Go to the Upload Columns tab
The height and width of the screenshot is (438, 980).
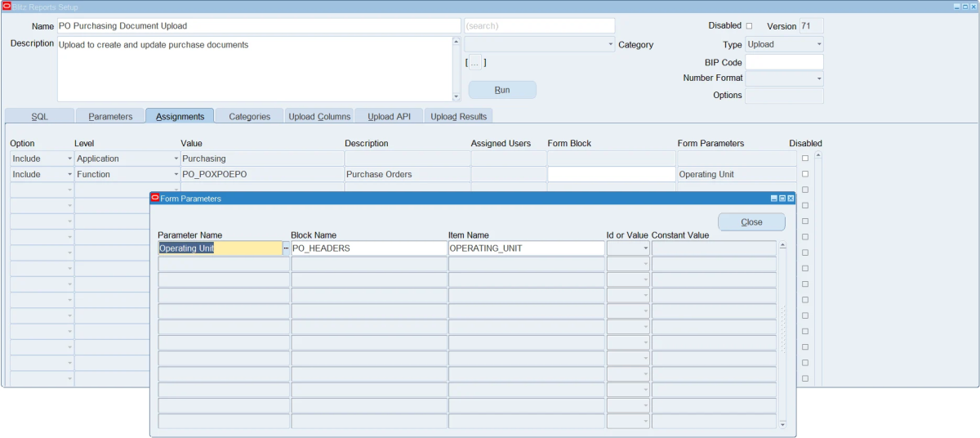(x=319, y=116)
